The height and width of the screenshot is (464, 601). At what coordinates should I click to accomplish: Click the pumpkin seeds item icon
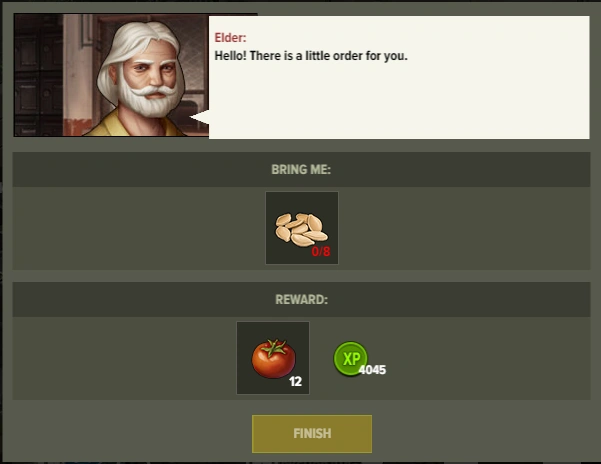[x=301, y=229]
